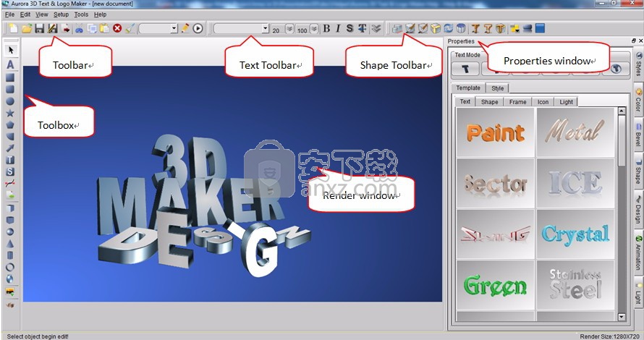Select the Frame template tab
Viewport: 644px width, 340px height.
click(x=517, y=102)
